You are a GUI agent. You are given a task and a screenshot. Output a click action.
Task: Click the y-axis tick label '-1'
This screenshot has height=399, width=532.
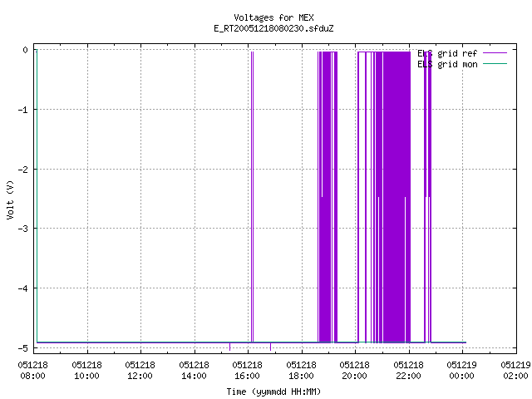[23, 110]
